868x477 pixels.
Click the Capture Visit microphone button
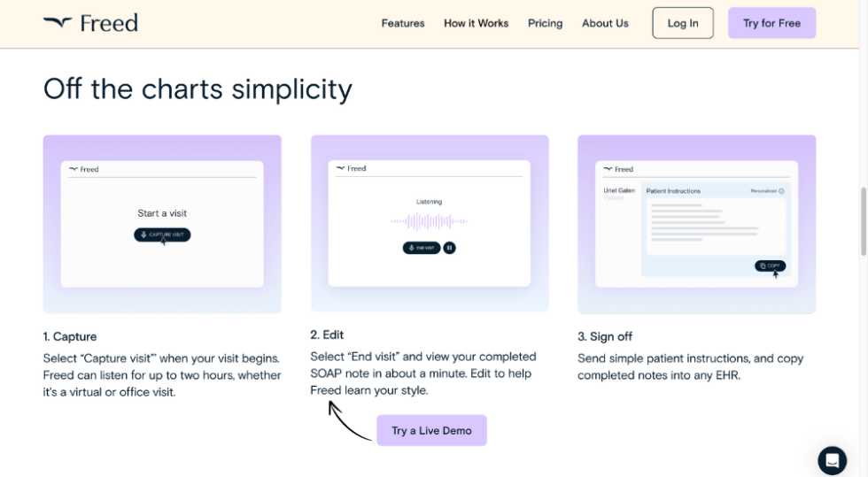[x=162, y=235]
